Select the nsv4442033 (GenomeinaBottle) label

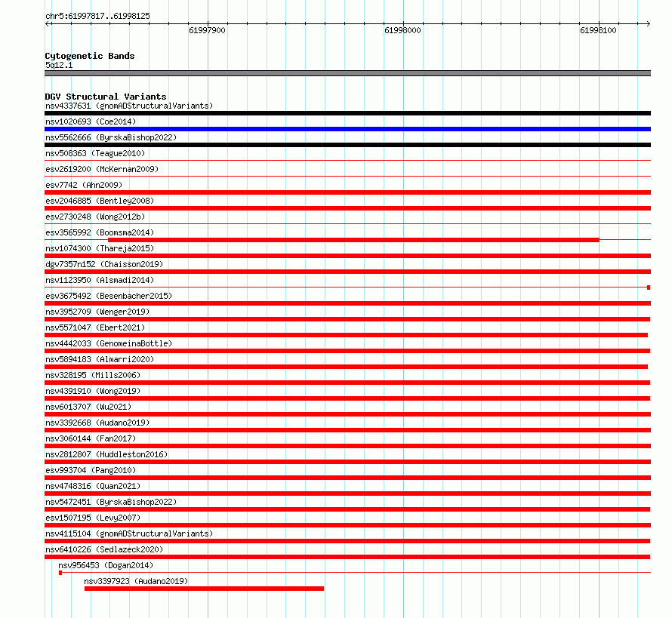tap(109, 343)
